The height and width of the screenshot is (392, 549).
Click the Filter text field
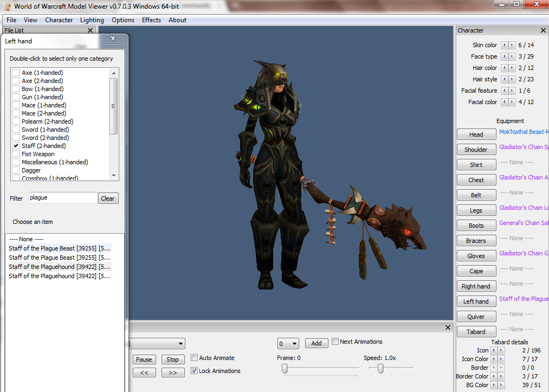point(62,198)
